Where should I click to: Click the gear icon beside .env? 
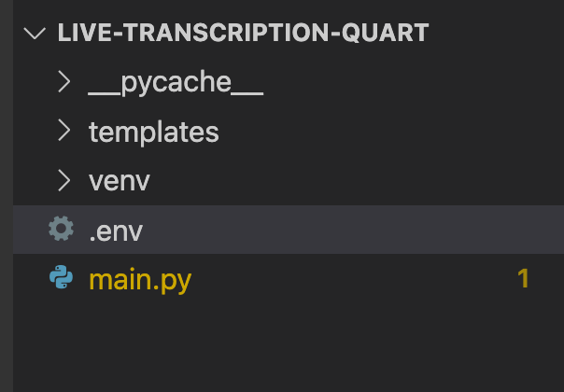(x=61, y=229)
